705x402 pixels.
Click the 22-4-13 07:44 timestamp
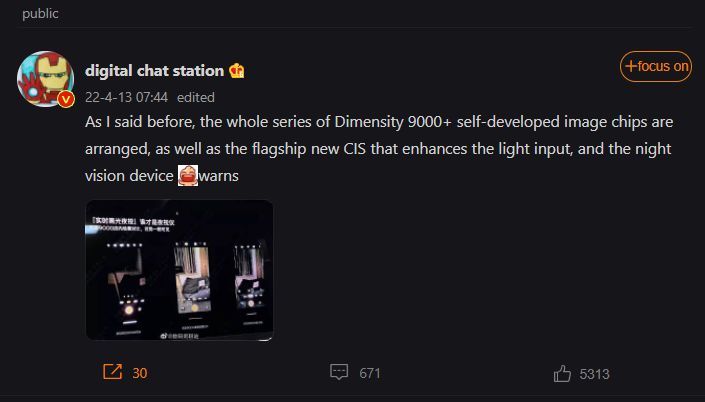click(126, 97)
